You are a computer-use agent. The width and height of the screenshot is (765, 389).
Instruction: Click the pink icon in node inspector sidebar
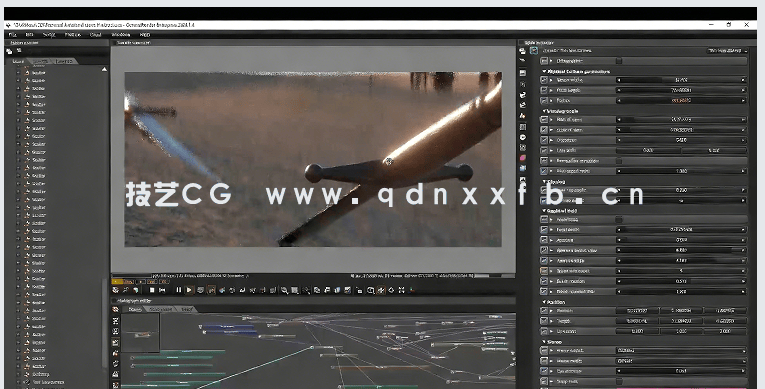[x=523, y=158]
